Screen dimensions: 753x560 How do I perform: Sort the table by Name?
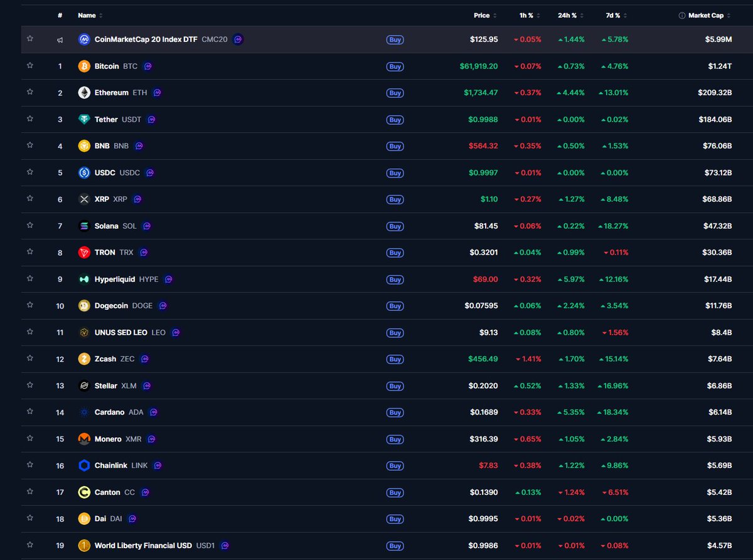90,15
